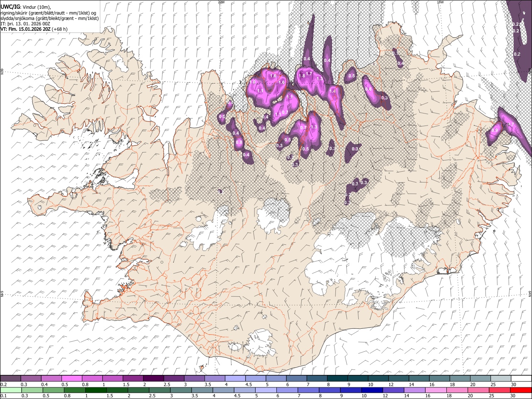Click the '1.8' snowfall value on the map
This screenshot has width=532, height=399.
302,76
